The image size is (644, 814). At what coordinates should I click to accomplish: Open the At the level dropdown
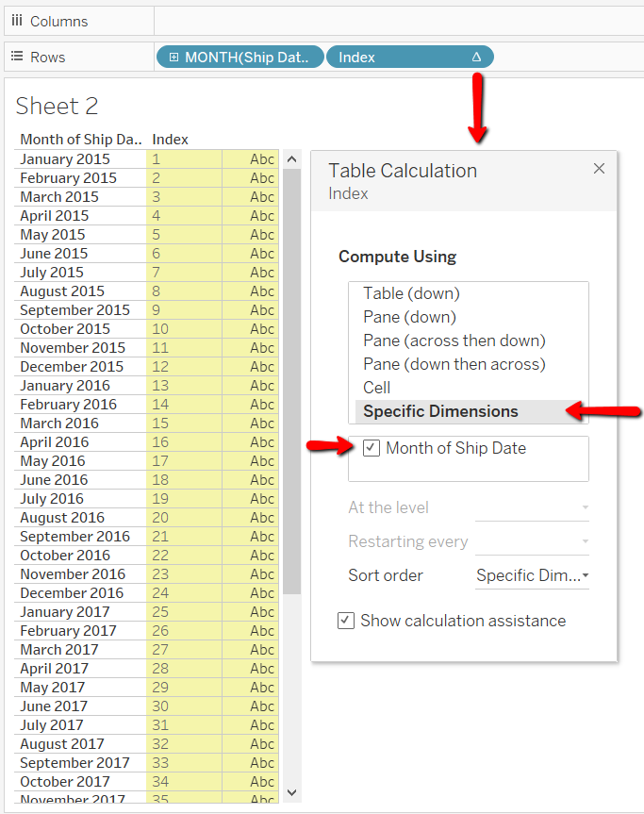tap(532, 507)
